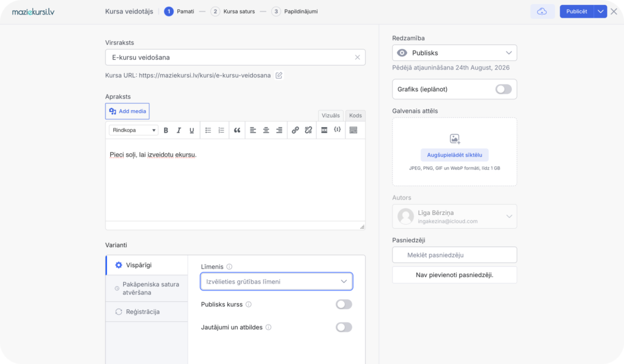Open the Pakāpeniska satura atvēršana tab
Image resolution: width=624 pixels, height=364 pixels.
pyautogui.click(x=147, y=289)
